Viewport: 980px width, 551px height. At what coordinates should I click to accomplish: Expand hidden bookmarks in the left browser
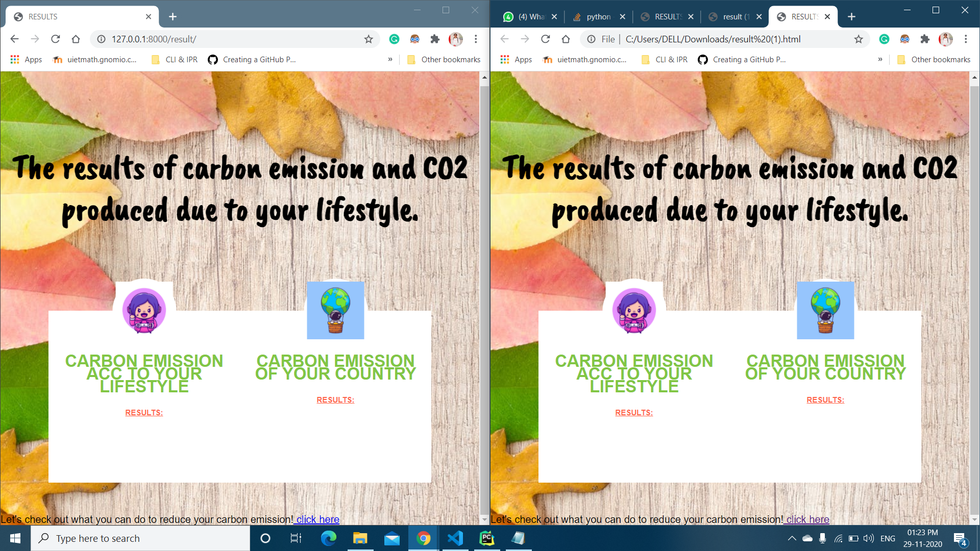coord(390,59)
